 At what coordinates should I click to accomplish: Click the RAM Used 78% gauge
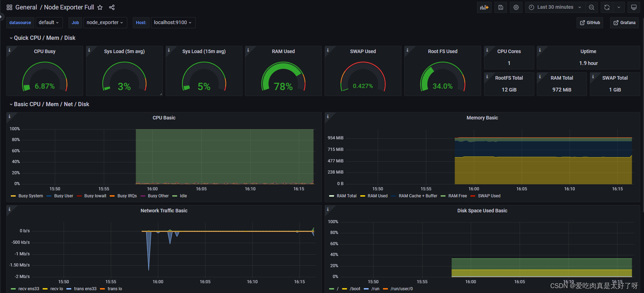point(283,77)
